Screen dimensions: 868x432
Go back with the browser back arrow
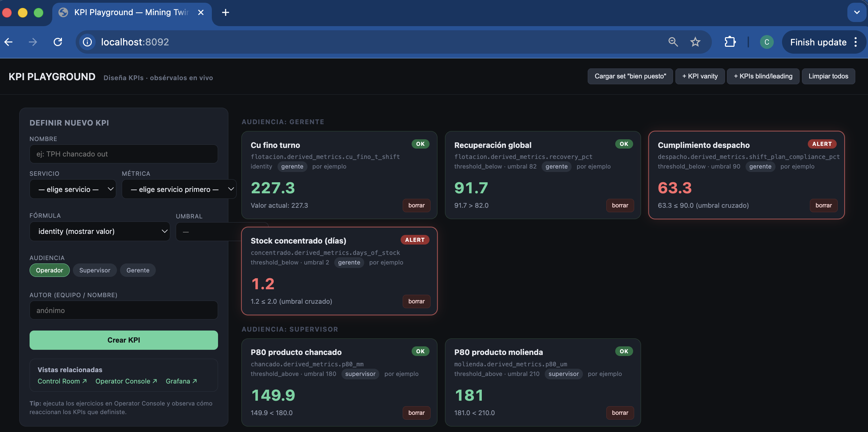pyautogui.click(x=9, y=42)
